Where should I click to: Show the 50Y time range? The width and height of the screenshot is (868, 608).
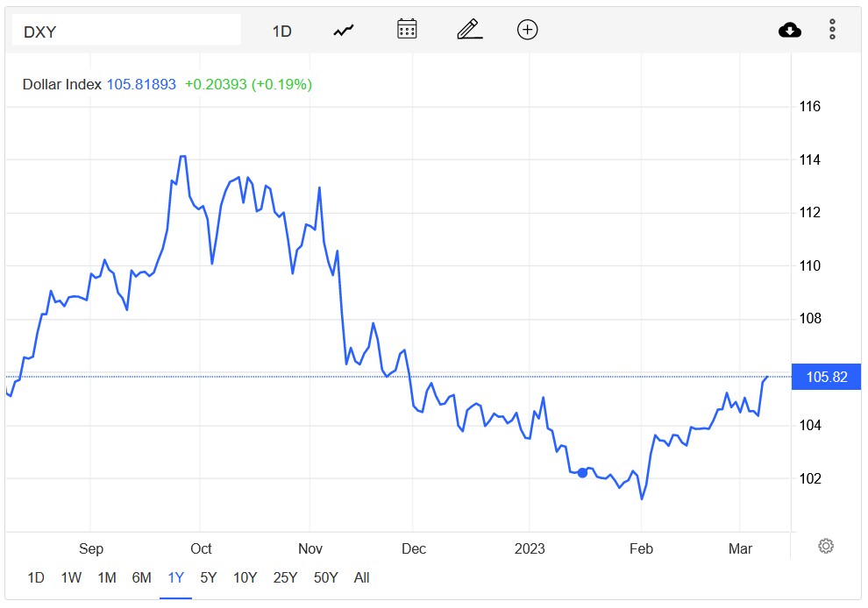tap(325, 578)
